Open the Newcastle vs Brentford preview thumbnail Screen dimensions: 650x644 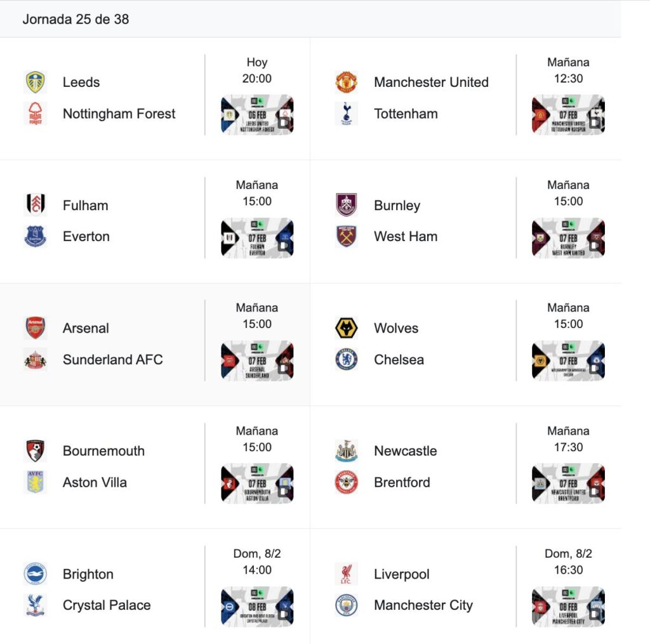[x=568, y=483]
